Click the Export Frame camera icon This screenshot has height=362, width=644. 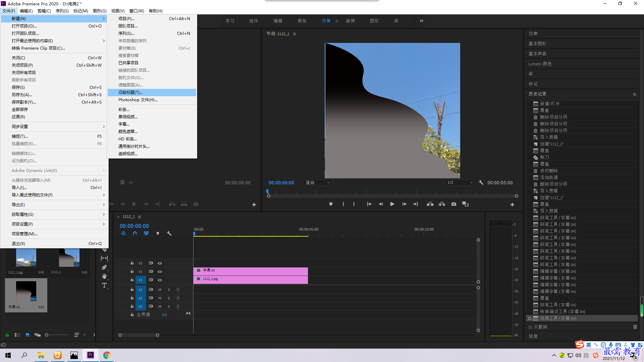(454, 204)
